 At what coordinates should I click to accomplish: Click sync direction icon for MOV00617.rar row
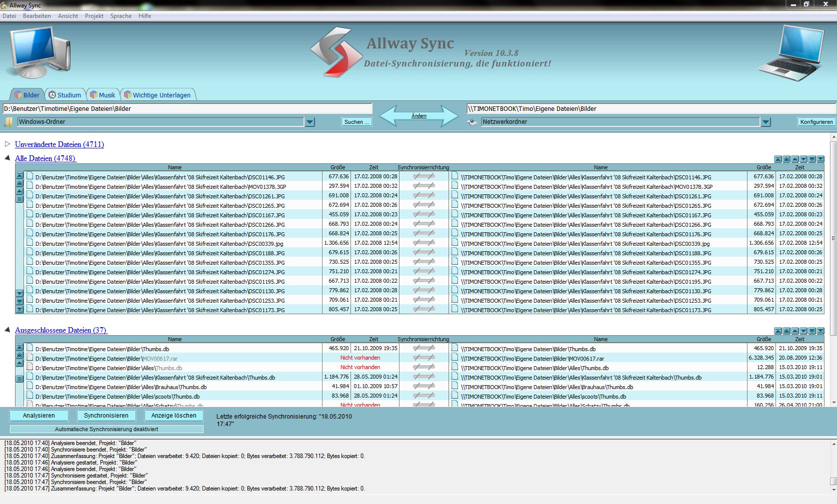(423, 358)
